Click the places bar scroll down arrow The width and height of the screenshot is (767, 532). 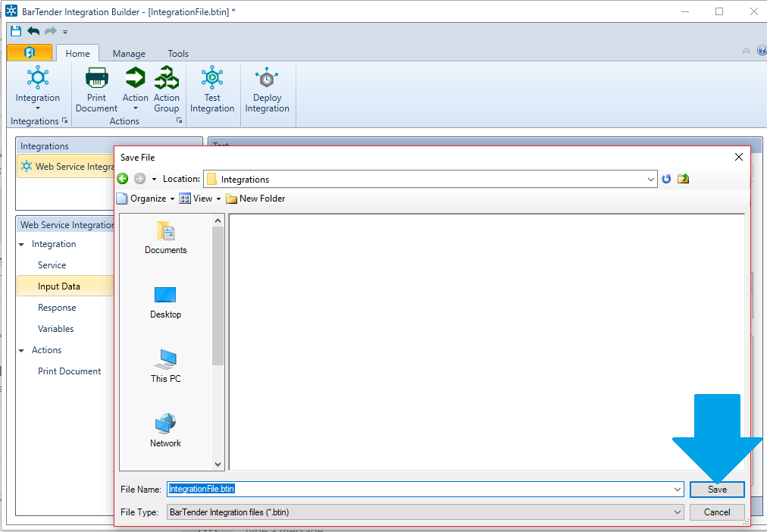coord(218,464)
